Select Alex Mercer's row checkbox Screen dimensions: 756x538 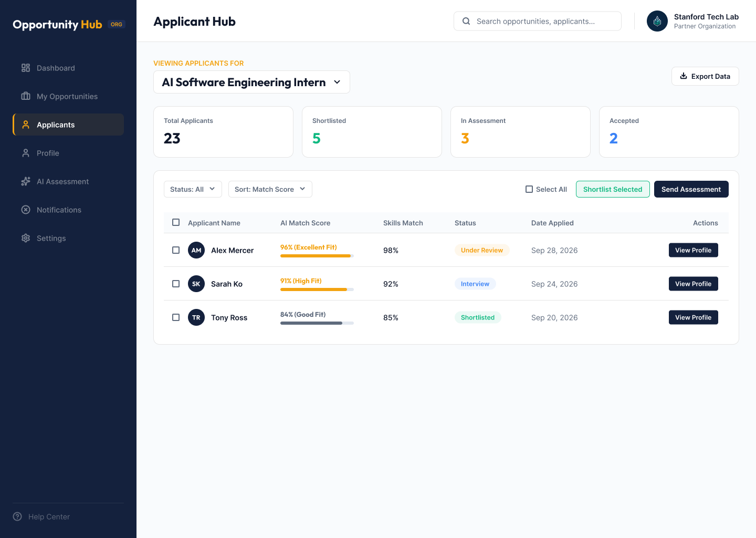pos(176,250)
